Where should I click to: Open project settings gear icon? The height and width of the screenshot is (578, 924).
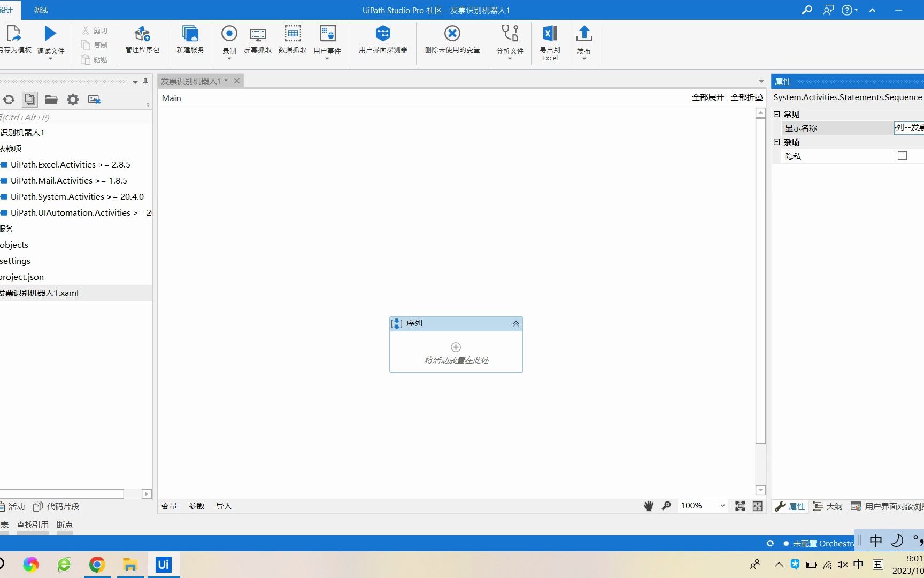point(73,100)
